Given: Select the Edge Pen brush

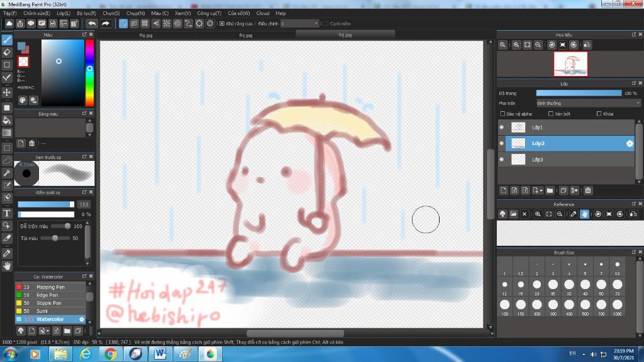Looking at the screenshot, I should 50,295.
